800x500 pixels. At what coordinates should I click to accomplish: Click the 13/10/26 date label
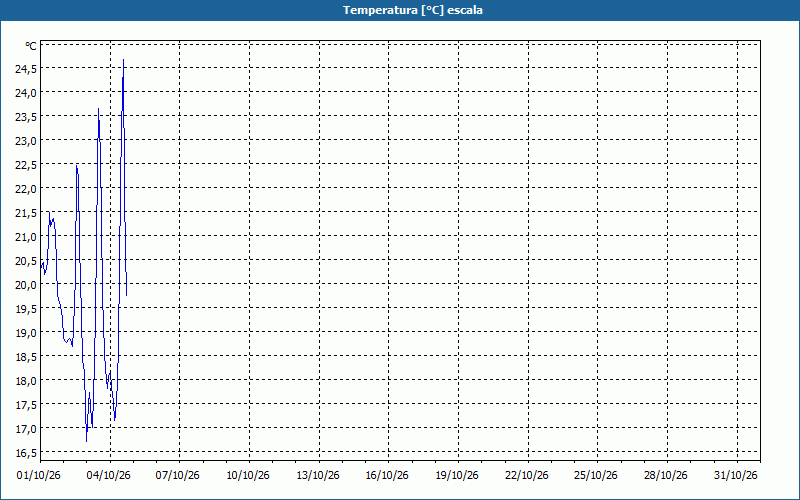click(318, 476)
